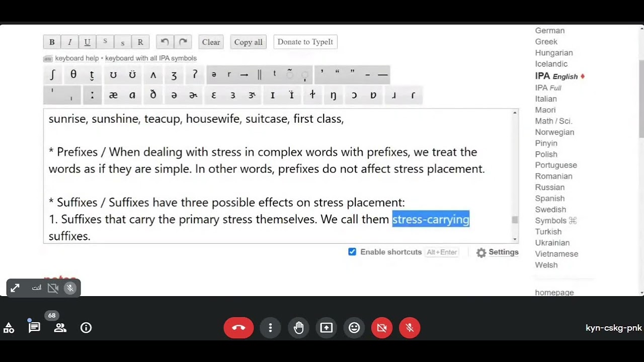Screen dimensions: 644x362
Task: Insert the ŋ eng symbol
Action: (334, 95)
